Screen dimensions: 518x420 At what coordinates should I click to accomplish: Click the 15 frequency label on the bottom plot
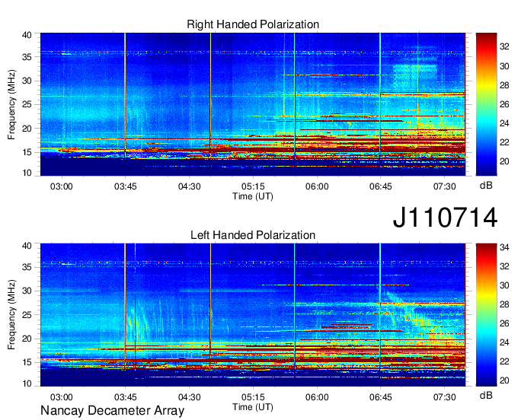pyautogui.click(x=27, y=362)
